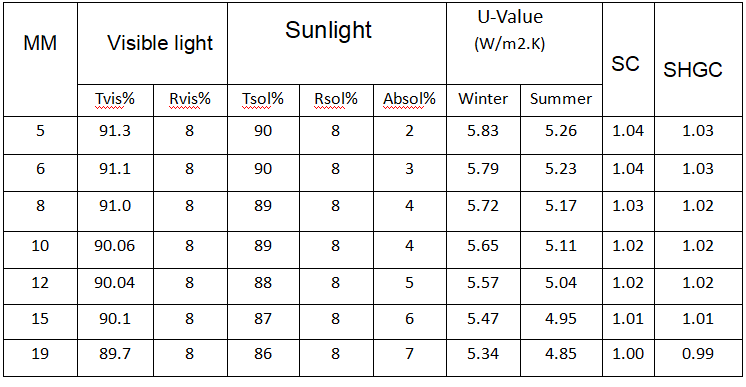Click the Rvis% subheader cell
746x387 pixels.
point(190,100)
